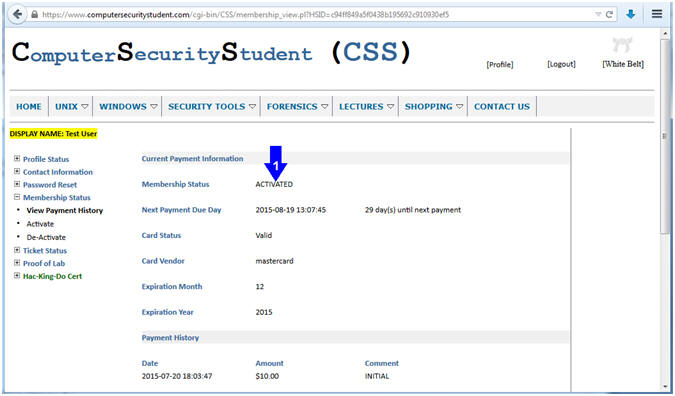Screen dimensions: 675x396
Task: Expand the Proof of Lab plus box
Action: pyautogui.click(x=17, y=263)
